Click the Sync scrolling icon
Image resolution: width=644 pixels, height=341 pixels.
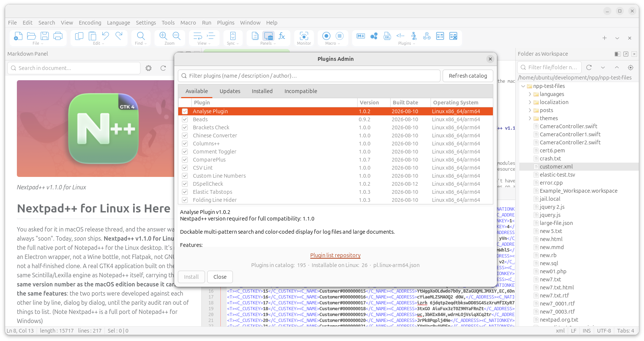click(x=233, y=36)
